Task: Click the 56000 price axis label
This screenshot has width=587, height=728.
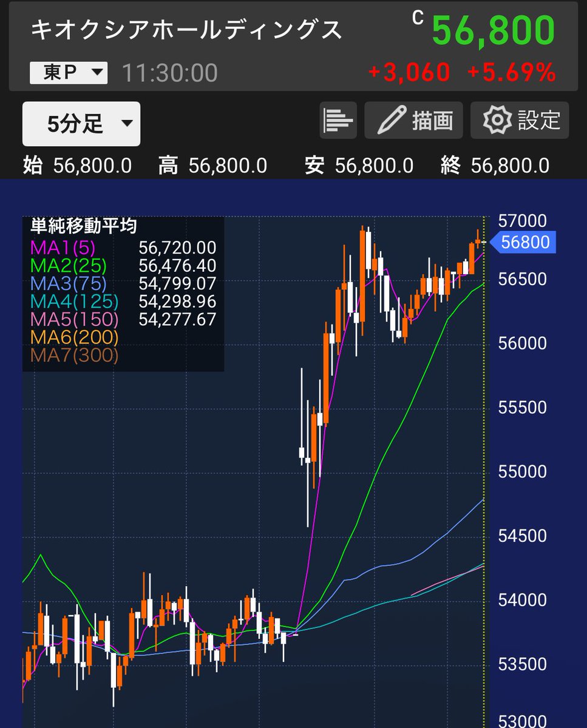Action: 522,343
